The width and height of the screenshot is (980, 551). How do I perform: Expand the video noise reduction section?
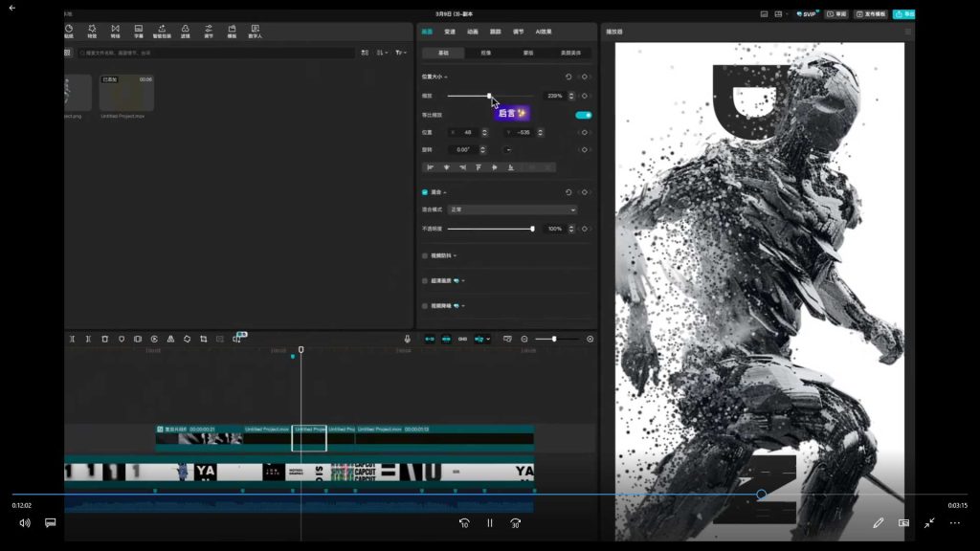[463, 306]
